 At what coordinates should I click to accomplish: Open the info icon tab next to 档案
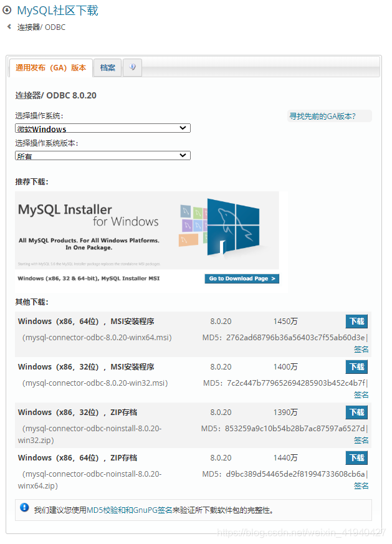coord(132,67)
